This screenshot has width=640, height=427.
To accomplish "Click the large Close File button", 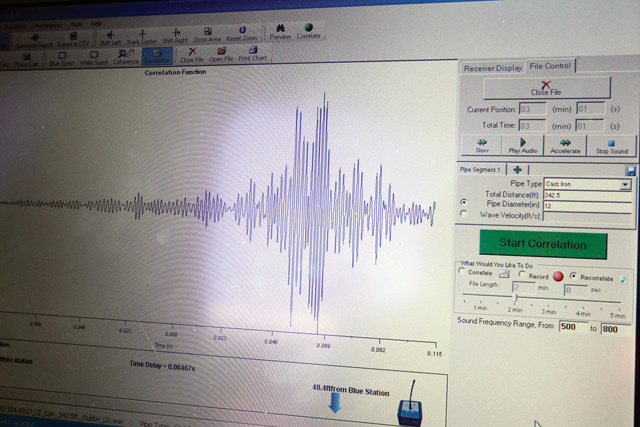I will (x=545, y=90).
